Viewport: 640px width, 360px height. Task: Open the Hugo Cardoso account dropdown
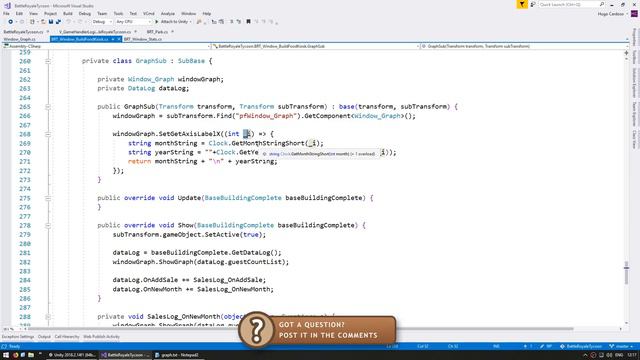[613, 14]
